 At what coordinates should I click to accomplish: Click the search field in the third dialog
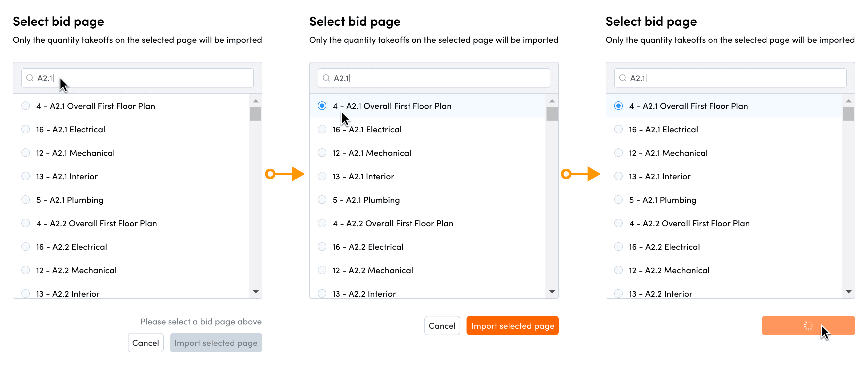[730, 78]
